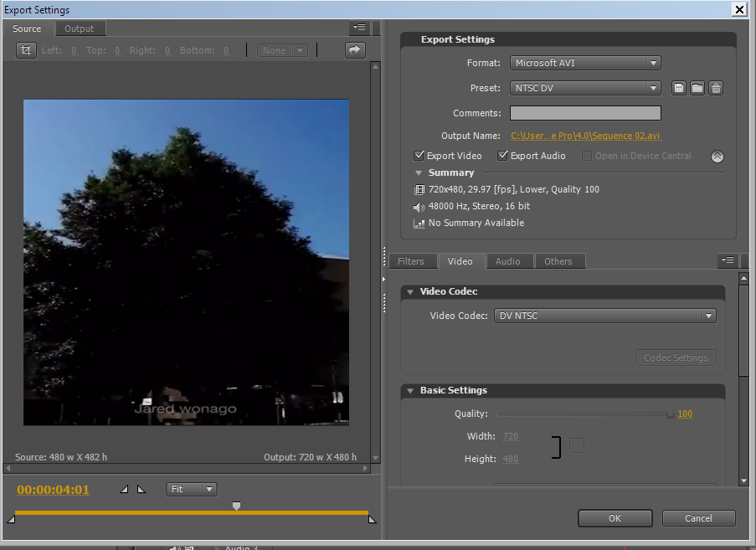
Task: Choose a different Video Codec from the dropdown
Action: click(604, 316)
